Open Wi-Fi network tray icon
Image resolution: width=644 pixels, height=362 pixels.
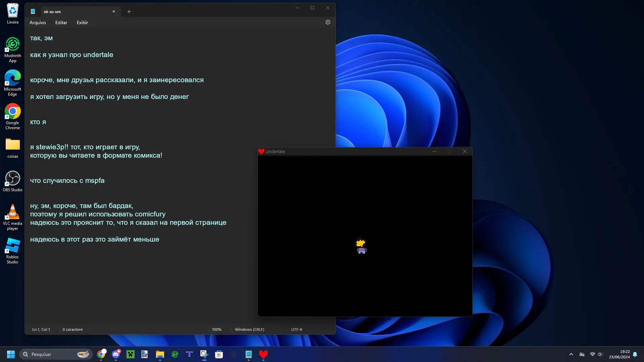[x=592, y=354]
